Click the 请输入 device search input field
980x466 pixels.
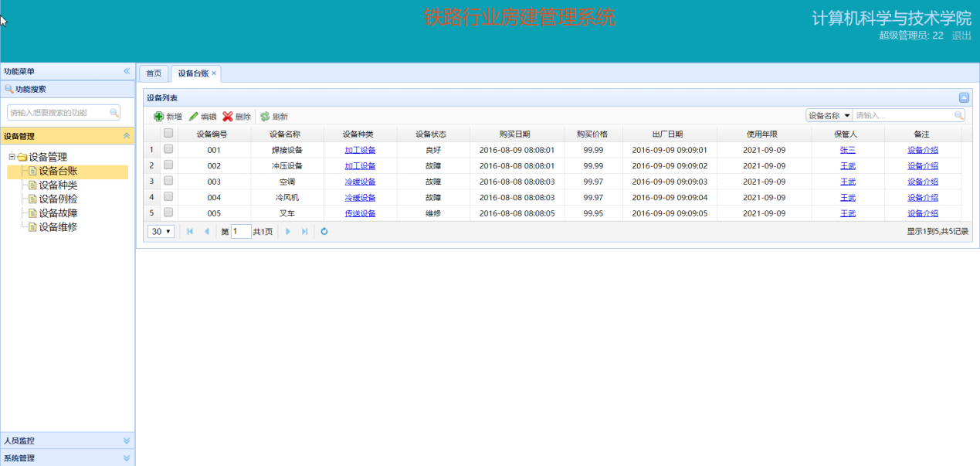[x=902, y=115]
